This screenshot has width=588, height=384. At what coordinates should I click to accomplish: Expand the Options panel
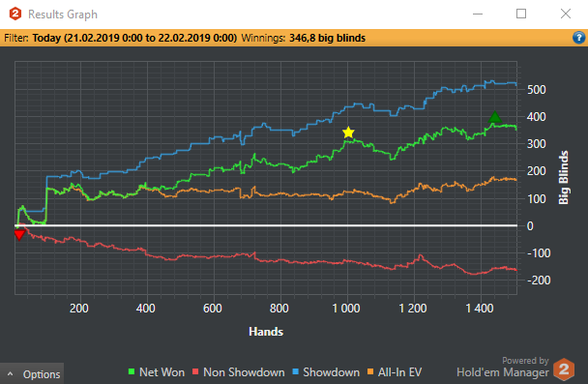[32, 373]
